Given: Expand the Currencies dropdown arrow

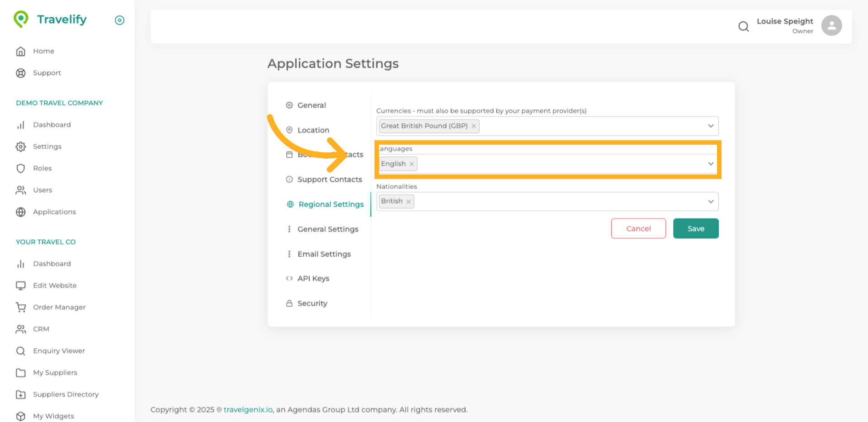Looking at the screenshot, I should coord(710,126).
